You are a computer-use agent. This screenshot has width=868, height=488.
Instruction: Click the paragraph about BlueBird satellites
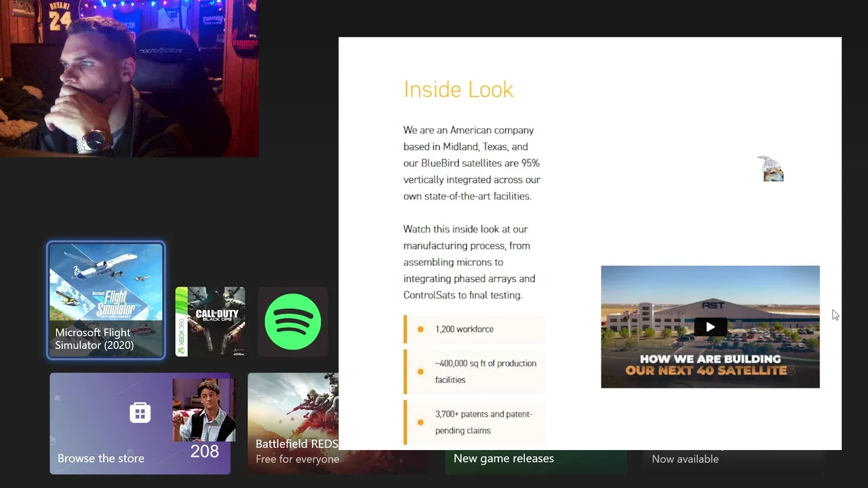(x=472, y=163)
